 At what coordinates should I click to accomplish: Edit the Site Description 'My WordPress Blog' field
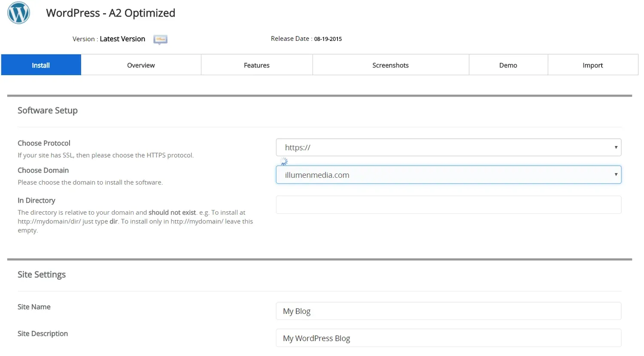449,338
